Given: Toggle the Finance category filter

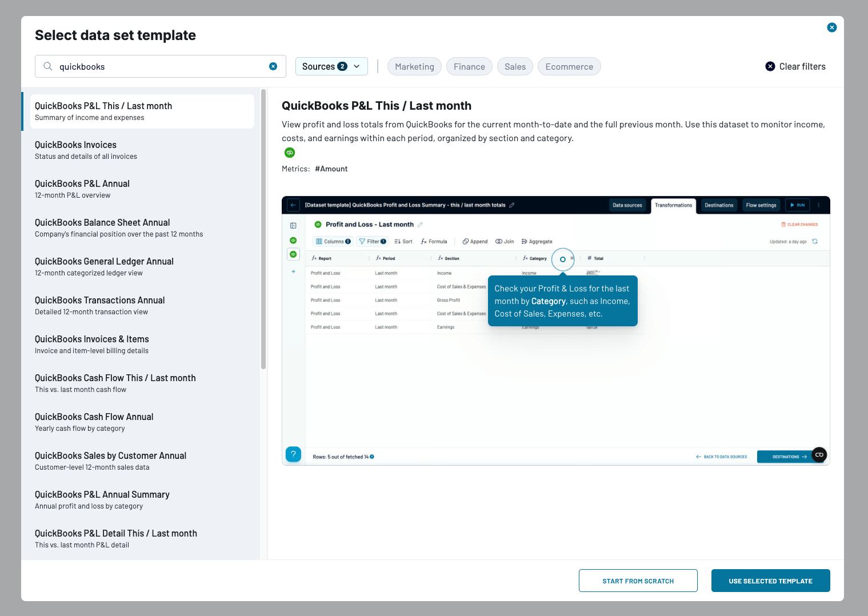Looking at the screenshot, I should click(469, 66).
